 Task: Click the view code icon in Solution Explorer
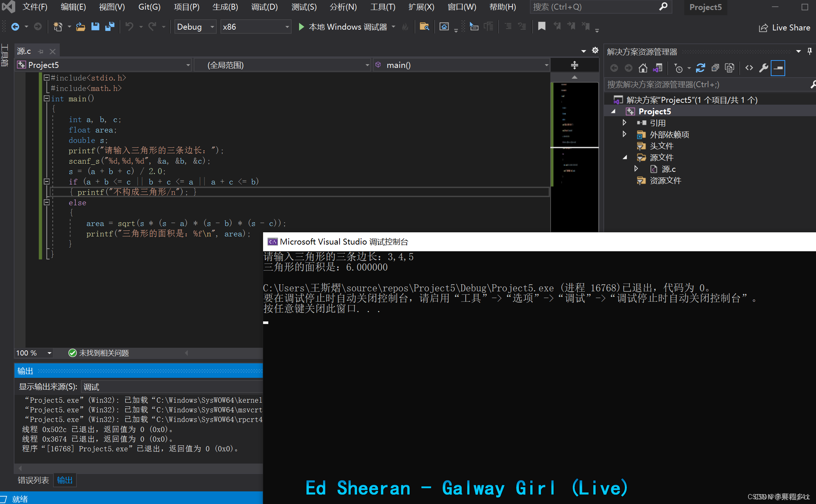tap(749, 68)
